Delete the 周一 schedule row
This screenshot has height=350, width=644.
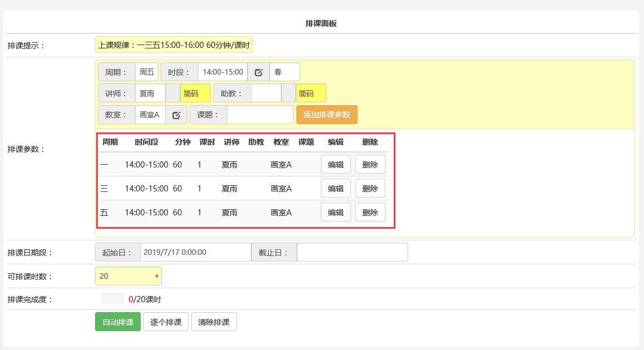(x=370, y=165)
